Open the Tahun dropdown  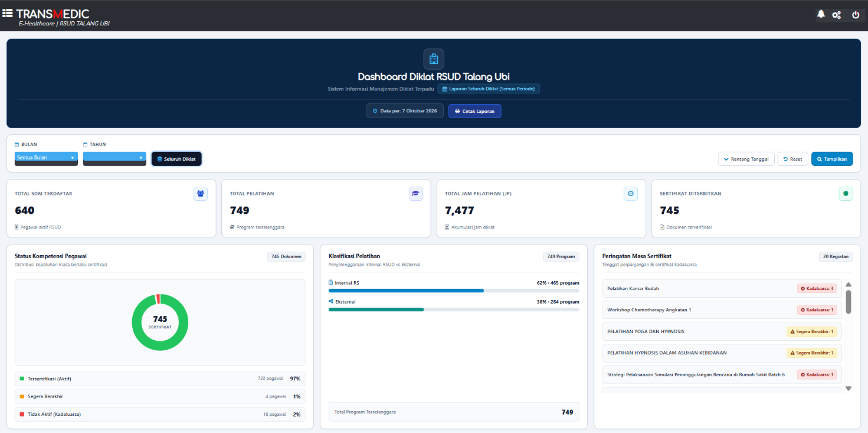click(x=114, y=158)
